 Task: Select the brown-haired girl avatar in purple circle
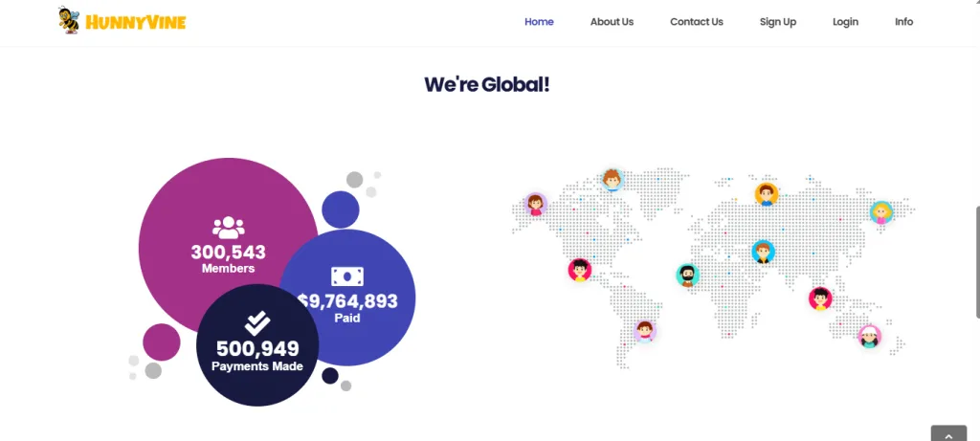[x=536, y=204]
